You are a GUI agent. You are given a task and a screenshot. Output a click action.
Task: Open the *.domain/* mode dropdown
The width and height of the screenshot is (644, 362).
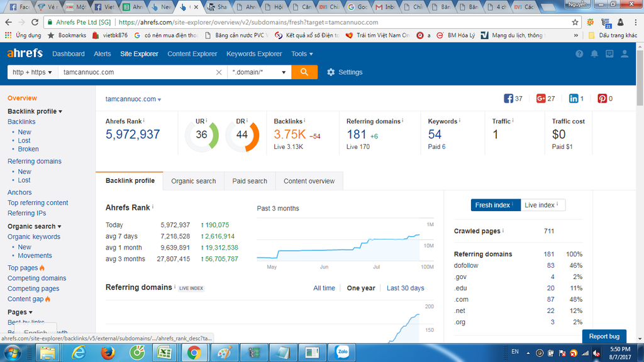point(259,72)
